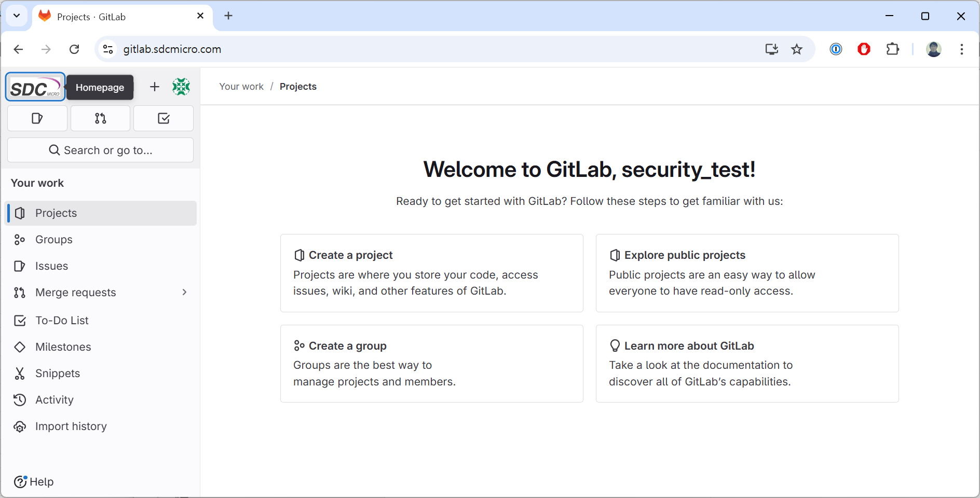This screenshot has height=498, width=980.
Task: Click the SDC Micro homepage logo
Action: tap(35, 87)
